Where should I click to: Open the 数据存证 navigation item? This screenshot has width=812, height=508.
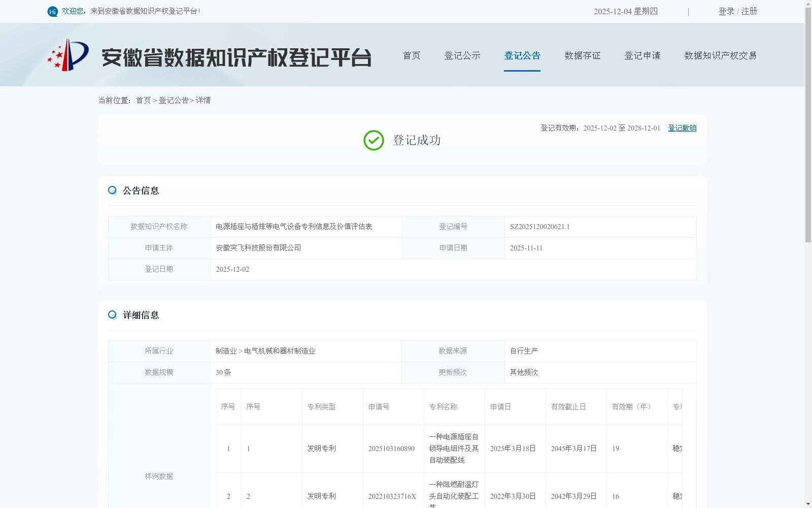point(583,55)
